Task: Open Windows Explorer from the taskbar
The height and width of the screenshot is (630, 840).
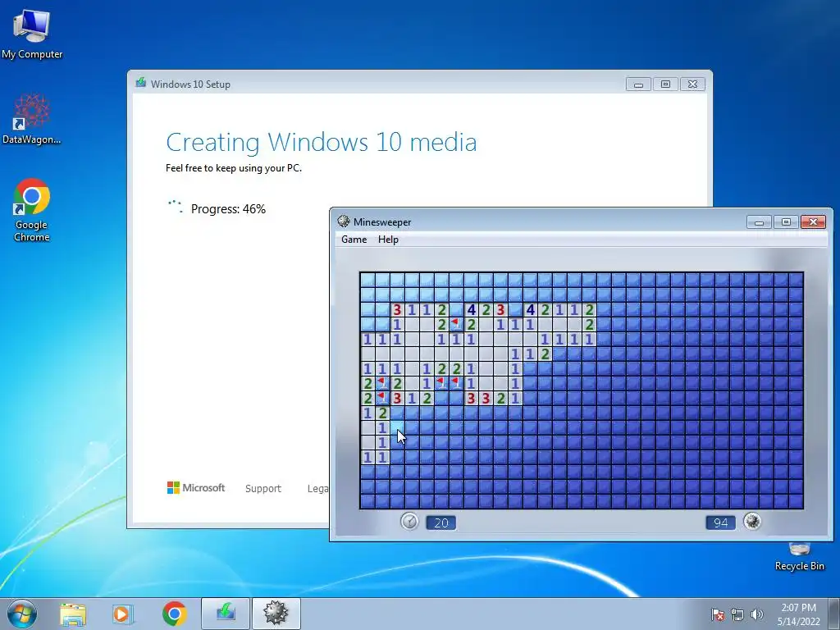Action: coord(73,614)
